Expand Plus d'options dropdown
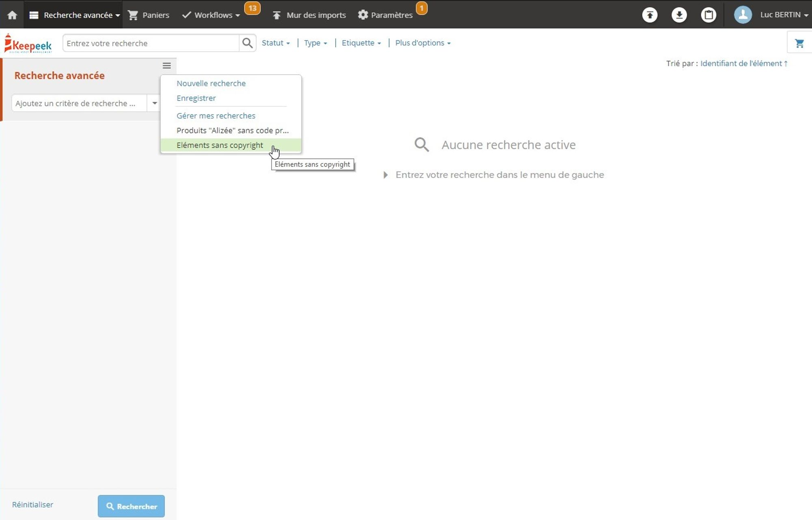 (x=423, y=43)
